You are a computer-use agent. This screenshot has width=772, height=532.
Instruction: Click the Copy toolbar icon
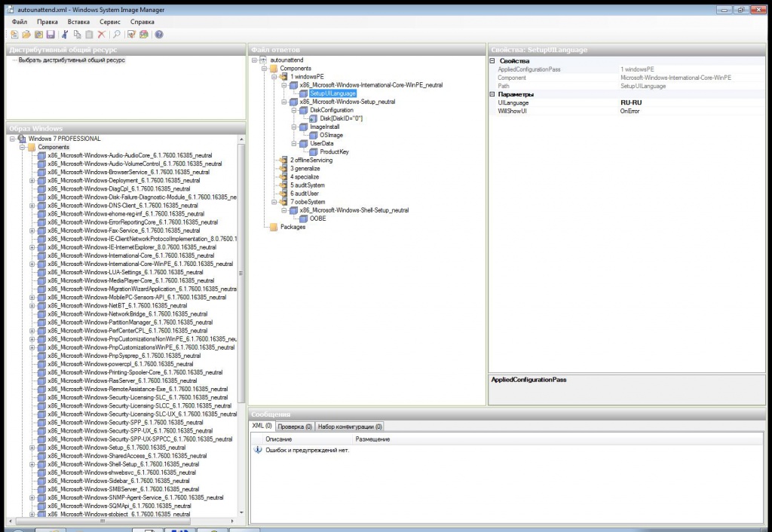click(x=78, y=35)
